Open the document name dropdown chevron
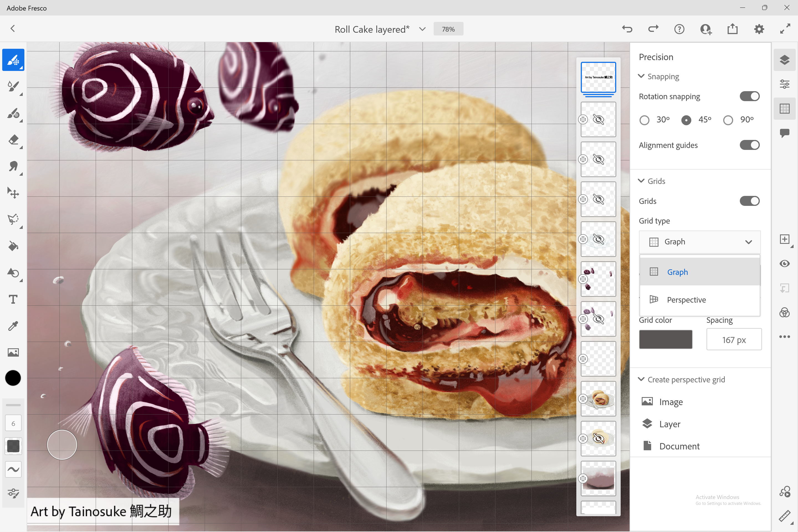This screenshot has width=798, height=532. 422,29
